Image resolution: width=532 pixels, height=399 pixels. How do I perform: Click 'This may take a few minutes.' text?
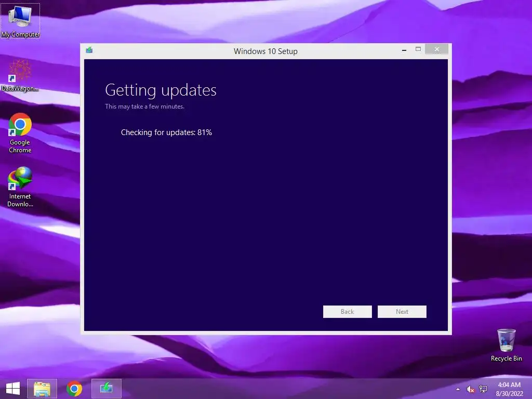[144, 107]
